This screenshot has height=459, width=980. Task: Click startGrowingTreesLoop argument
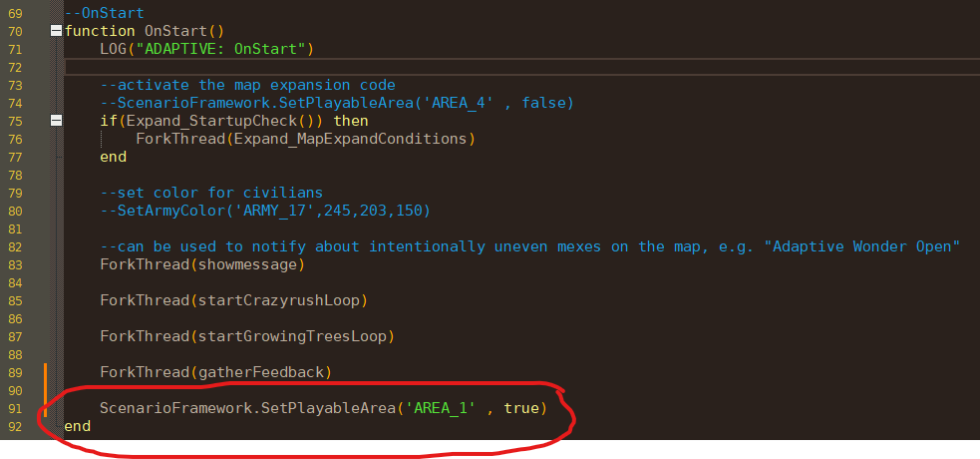(x=292, y=336)
